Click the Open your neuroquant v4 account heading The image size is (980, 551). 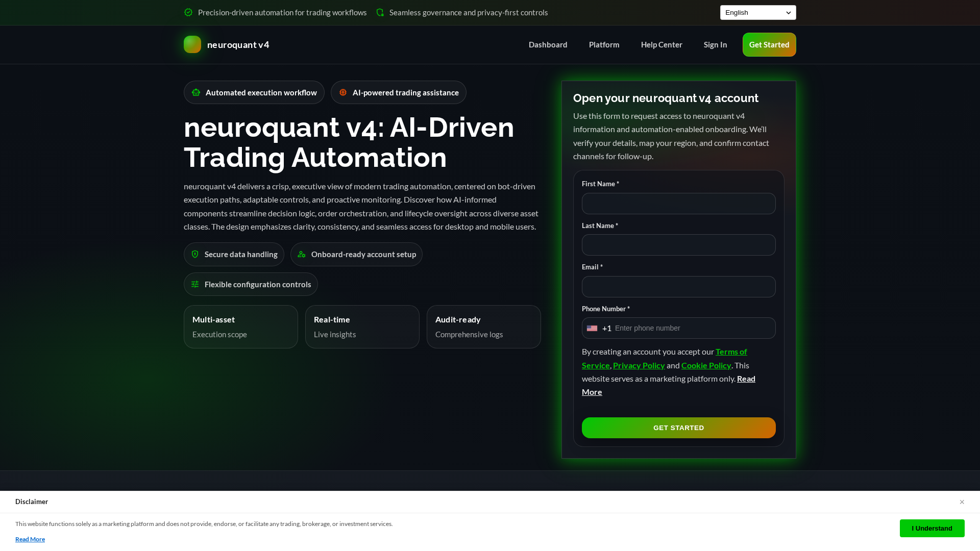666,98
